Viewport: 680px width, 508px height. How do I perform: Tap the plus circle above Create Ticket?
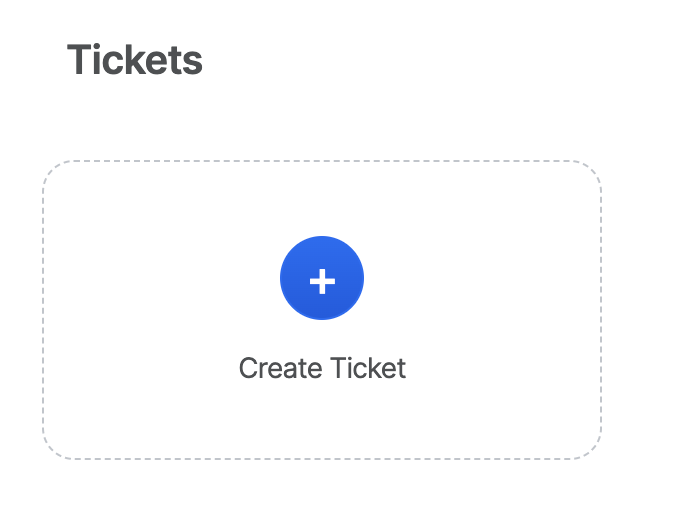(322, 280)
